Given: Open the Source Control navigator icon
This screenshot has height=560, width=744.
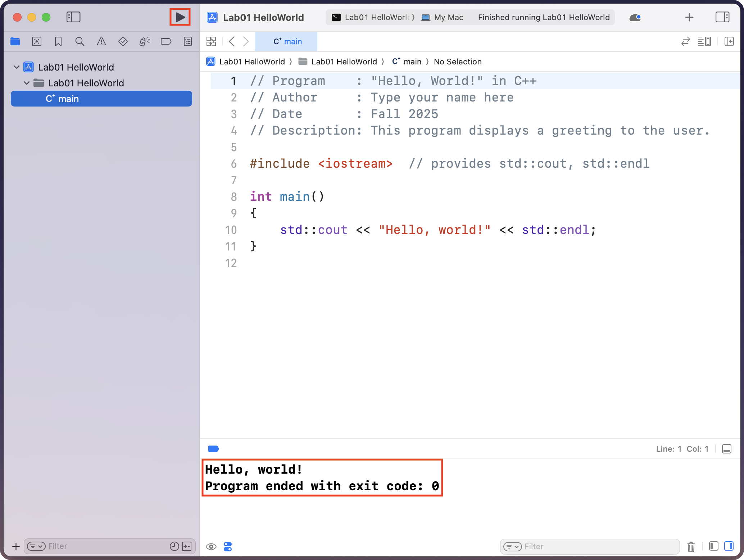Looking at the screenshot, I should 37,41.
